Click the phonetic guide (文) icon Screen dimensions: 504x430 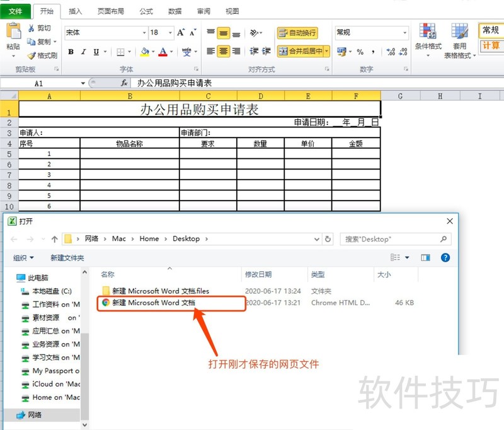[x=186, y=52]
